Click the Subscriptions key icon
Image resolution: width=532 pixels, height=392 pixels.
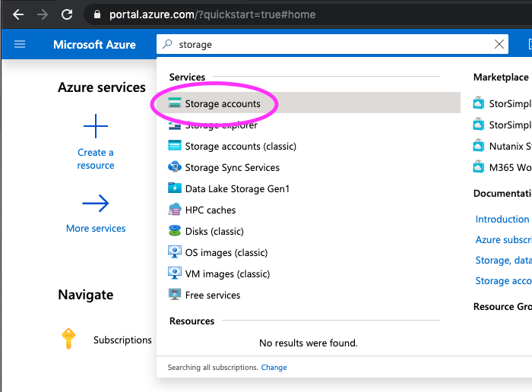pos(68,338)
